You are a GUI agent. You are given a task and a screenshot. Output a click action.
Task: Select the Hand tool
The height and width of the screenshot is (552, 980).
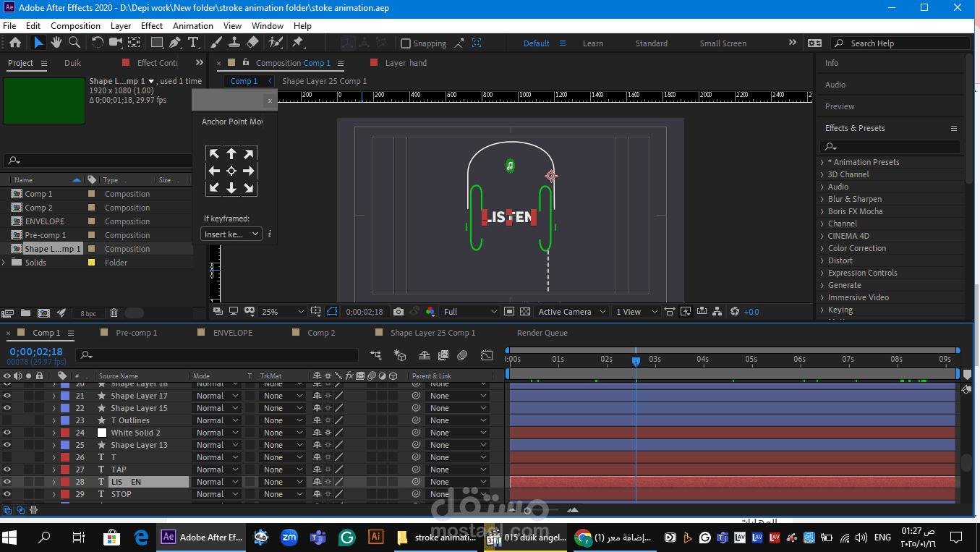tap(56, 43)
